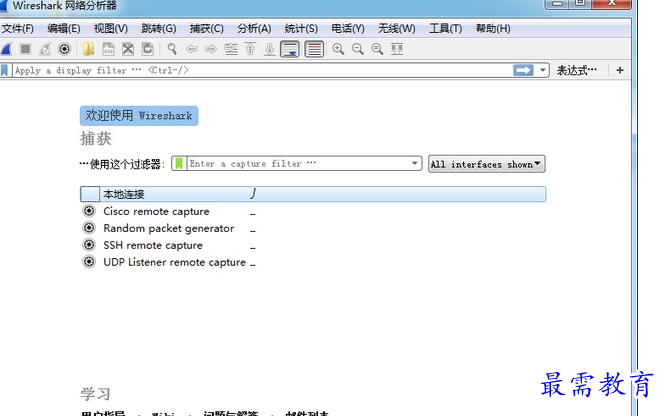Select UDP Listener remote capture interface
The width and height of the screenshot is (662, 416).
click(x=174, y=262)
